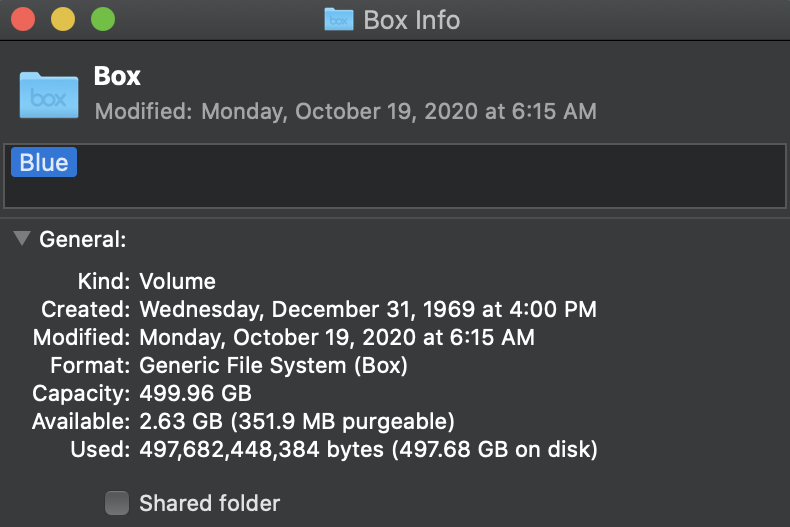Click the Box folder icon in title bar
Screen dimensions: 790x527
339,20
